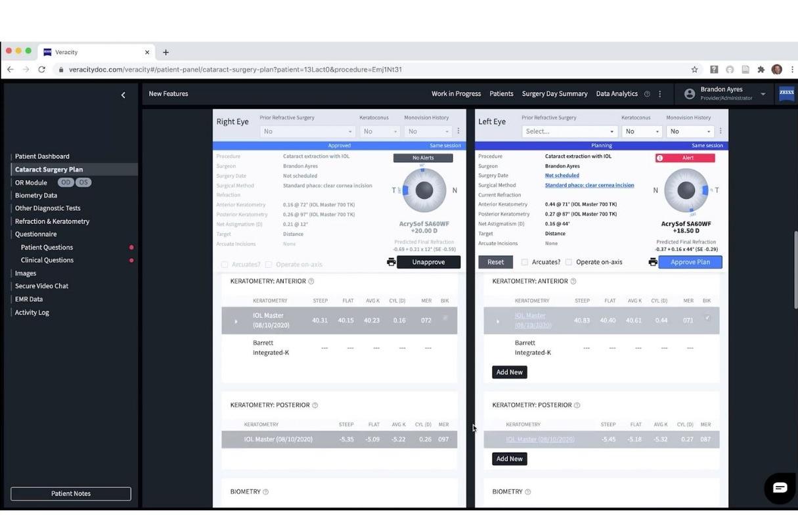Open a new browser tab

(x=166, y=53)
